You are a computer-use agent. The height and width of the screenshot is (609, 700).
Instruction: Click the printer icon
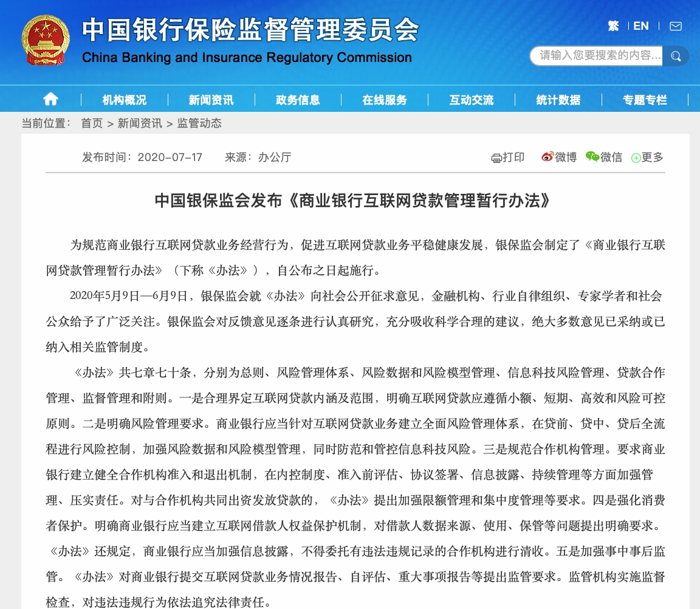click(x=496, y=158)
